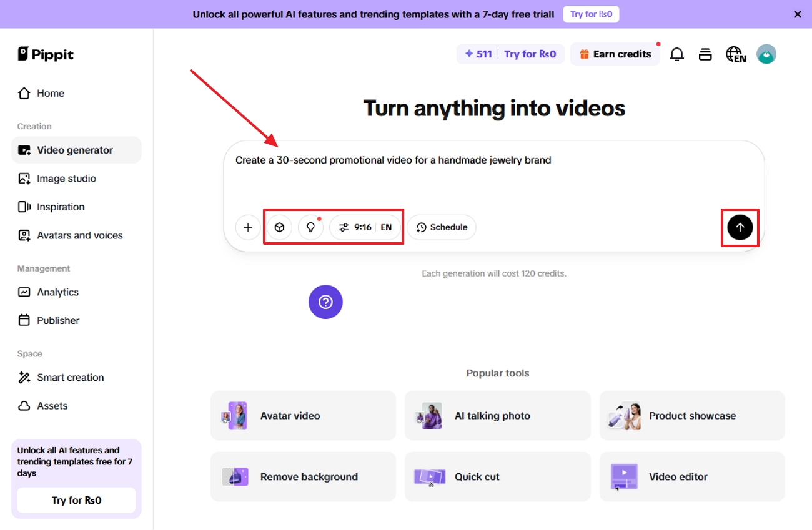This screenshot has width=812, height=530.
Task: Open Smart creation in the sidebar
Action: pyautogui.click(x=76, y=377)
